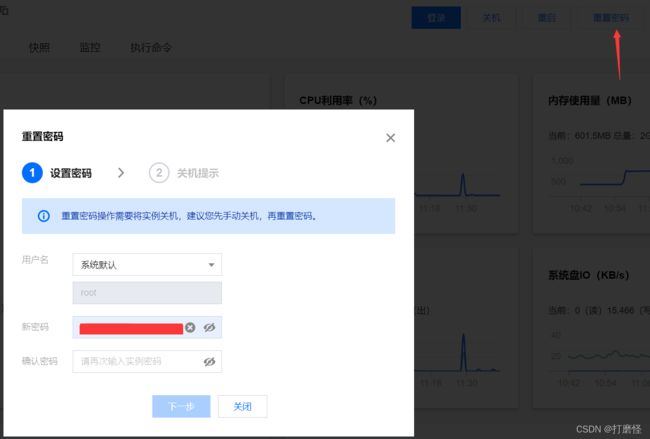Click the 重置密码 dialog title
650x439 pixels.
coord(43,136)
